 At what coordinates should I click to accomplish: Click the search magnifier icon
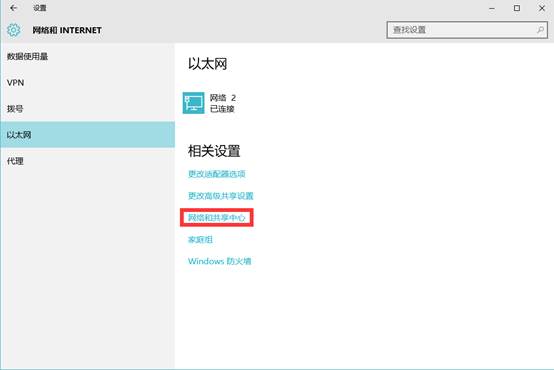(x=540, y=30)
